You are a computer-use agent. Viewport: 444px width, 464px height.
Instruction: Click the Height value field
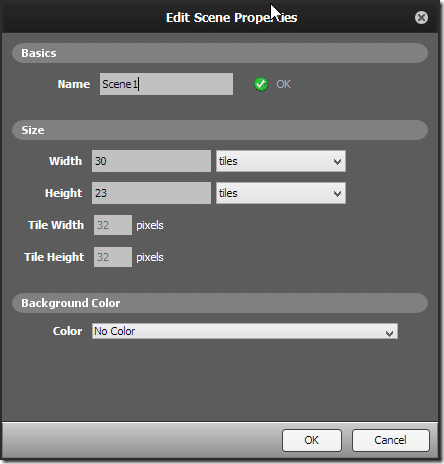coord(151,193)
